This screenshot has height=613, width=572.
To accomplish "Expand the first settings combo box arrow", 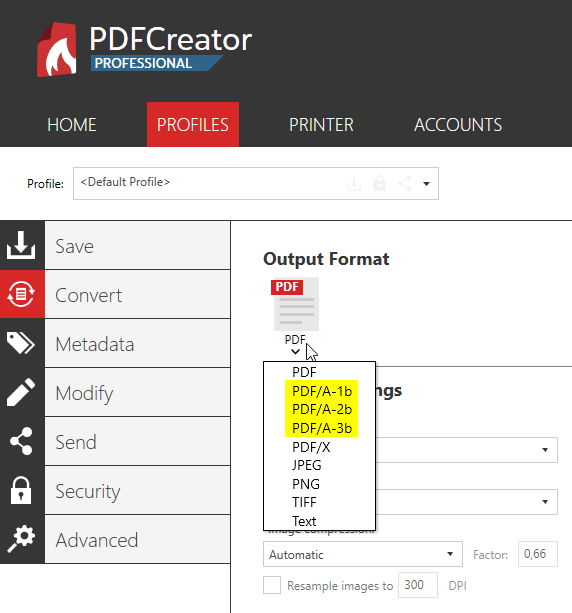I will point(545,450).
